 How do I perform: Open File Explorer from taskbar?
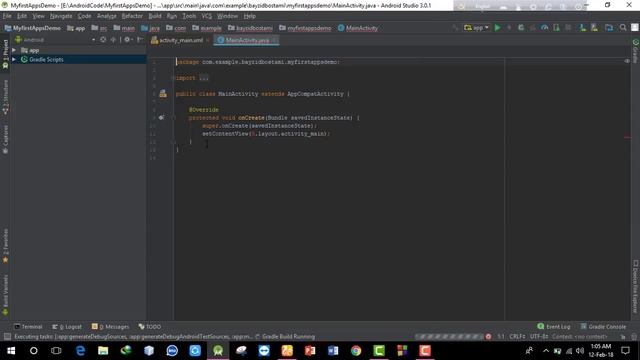103,351
